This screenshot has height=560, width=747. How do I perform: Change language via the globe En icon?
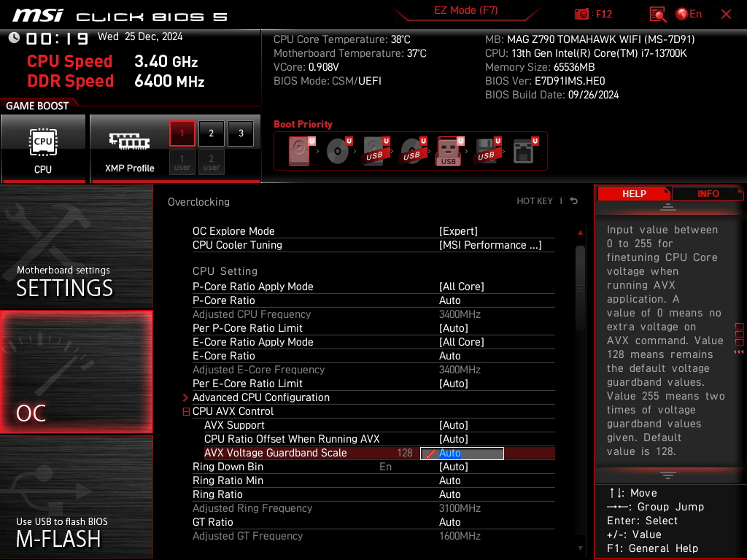[x=689, y=14]
